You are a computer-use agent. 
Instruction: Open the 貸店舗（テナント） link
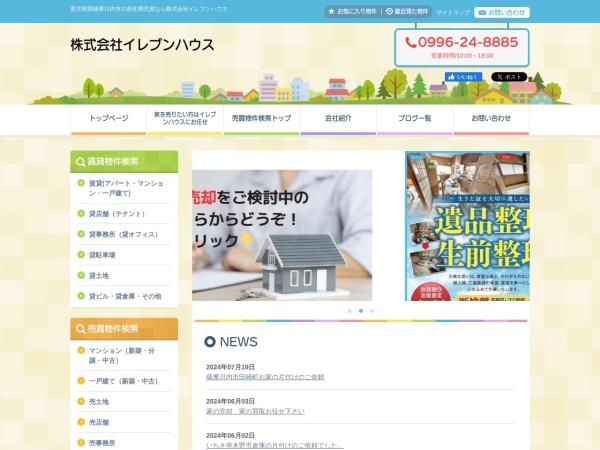pos(117,214)
